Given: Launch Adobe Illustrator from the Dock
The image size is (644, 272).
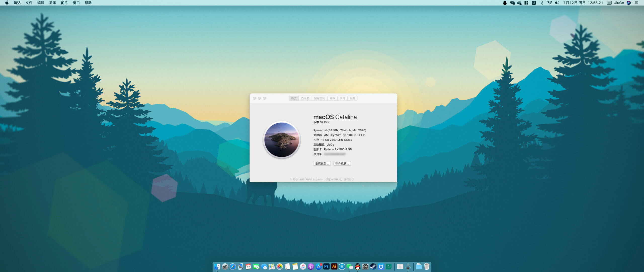Looking at the screenshot, I should 334,266.
